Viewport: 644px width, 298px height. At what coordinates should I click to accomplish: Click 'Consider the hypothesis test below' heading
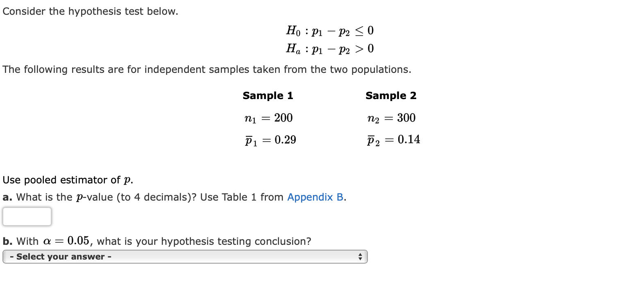point(91,11)
